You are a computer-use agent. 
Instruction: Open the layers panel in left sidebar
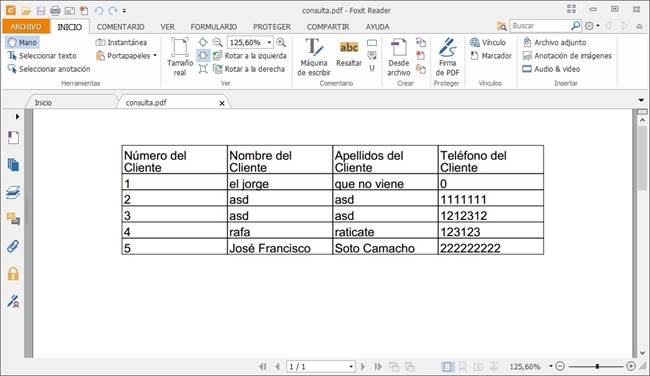pyautogui.click(x=13, y=192)
